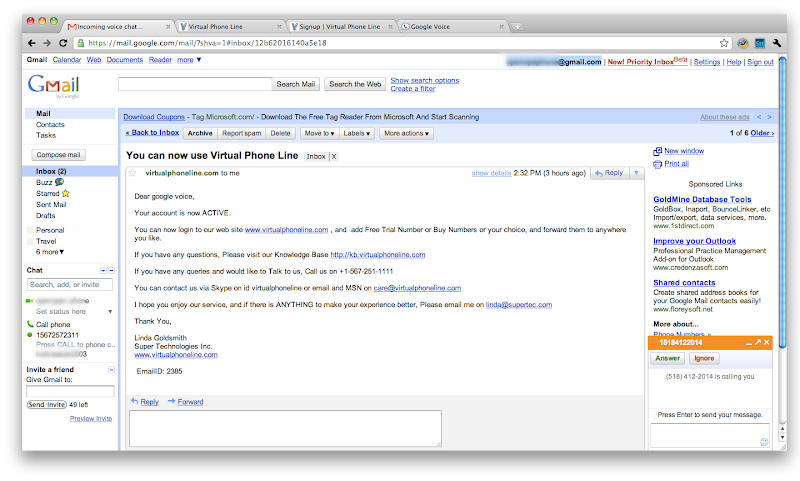The image size is (800, 481).
Task: Expand 6 more labels
Action: tap(50, 252)
